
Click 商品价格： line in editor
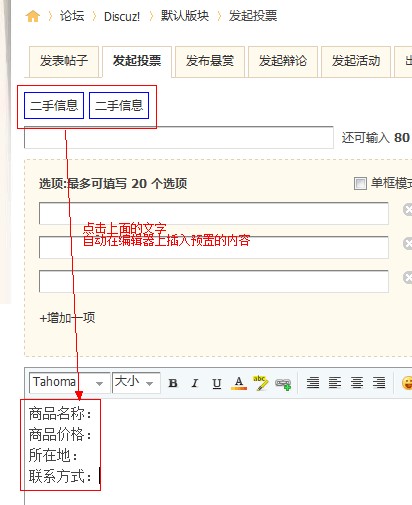point(60,435)
